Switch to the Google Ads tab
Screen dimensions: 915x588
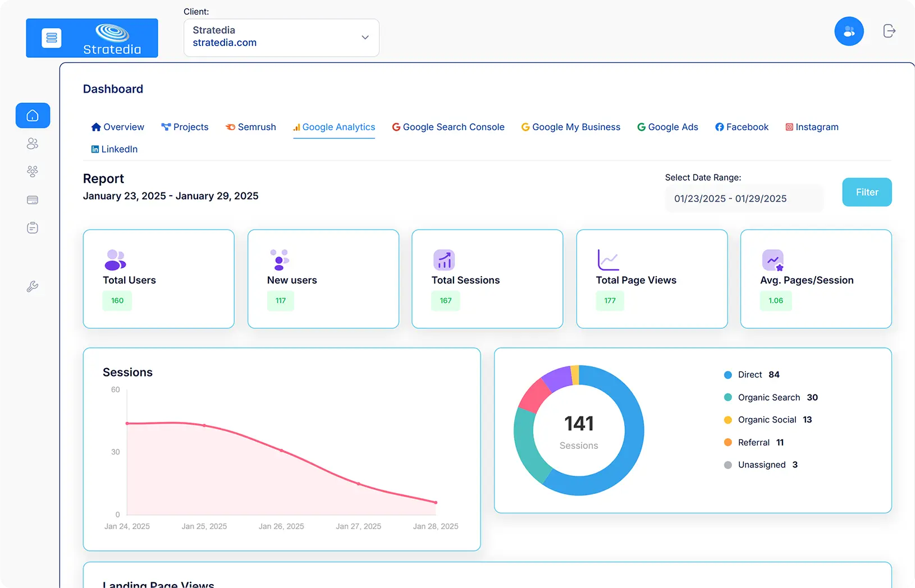667,127
